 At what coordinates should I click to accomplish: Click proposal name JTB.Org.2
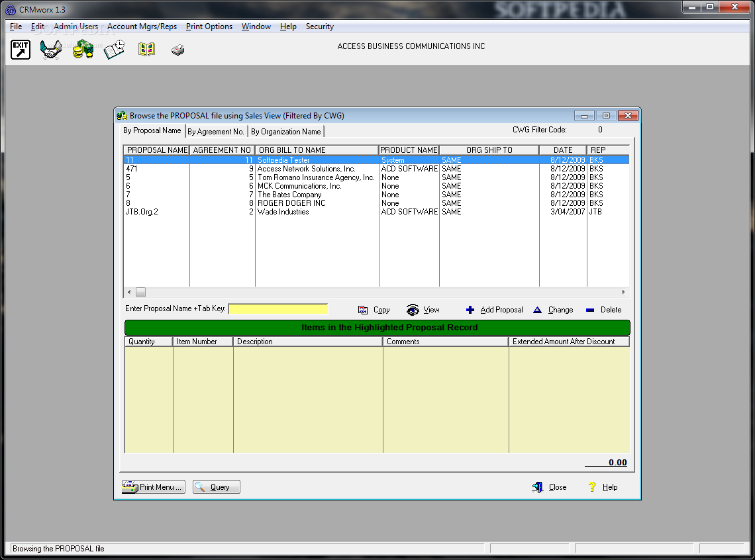tap(142, 212)
